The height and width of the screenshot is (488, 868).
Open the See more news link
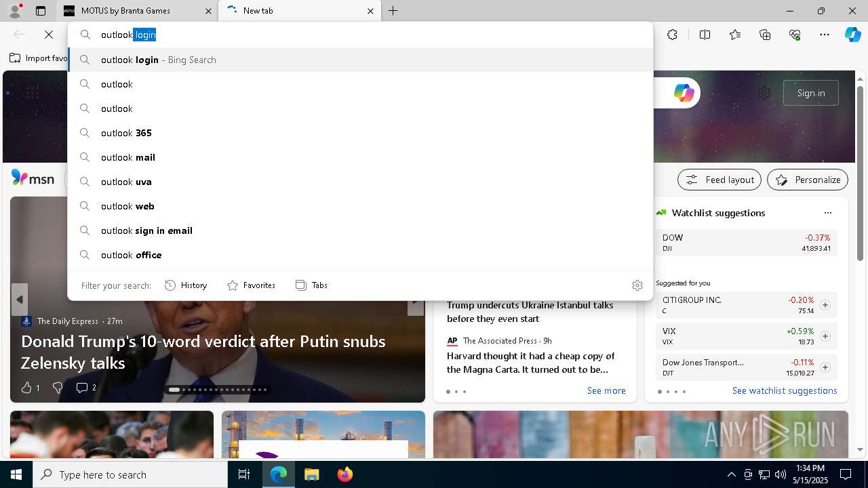click(x=606, y=390)
